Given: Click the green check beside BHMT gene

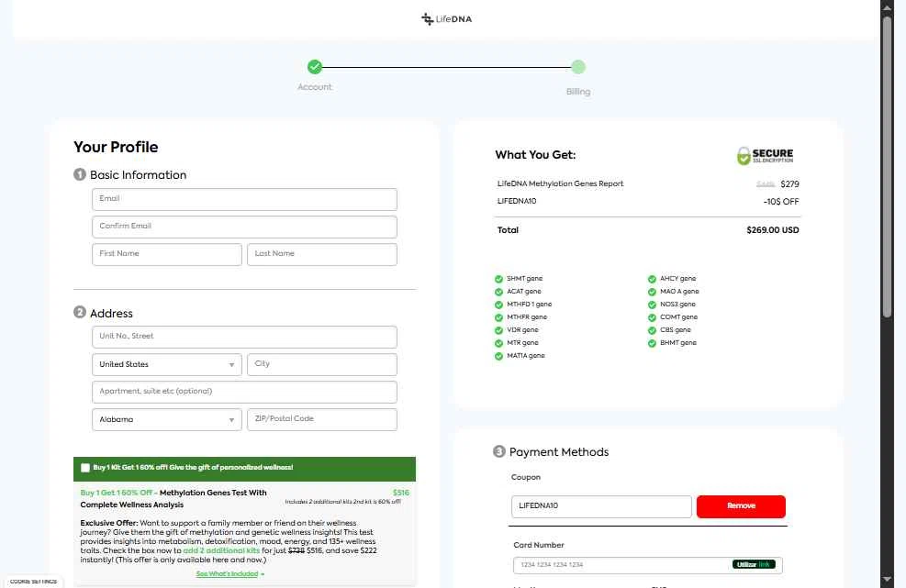Looking at the screenshot, I should pyautogui.click(x=652, y=343).
